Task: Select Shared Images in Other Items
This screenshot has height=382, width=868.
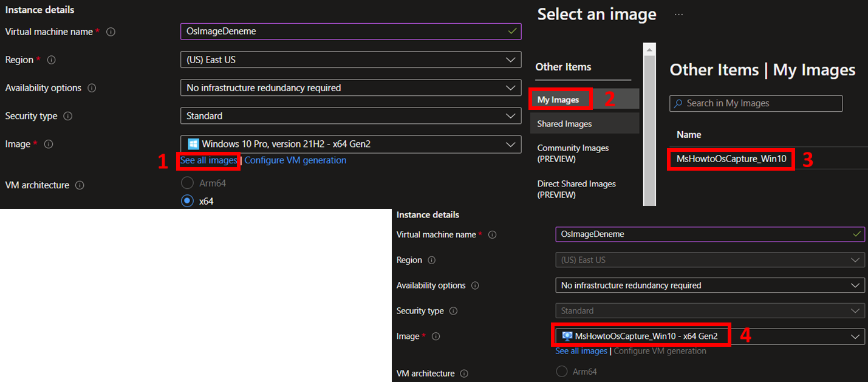Action: click(x=584, y=124)
